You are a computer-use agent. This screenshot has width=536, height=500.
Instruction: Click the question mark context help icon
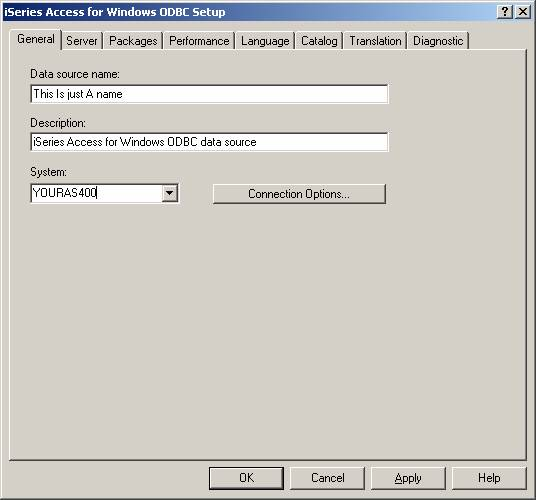504,12
